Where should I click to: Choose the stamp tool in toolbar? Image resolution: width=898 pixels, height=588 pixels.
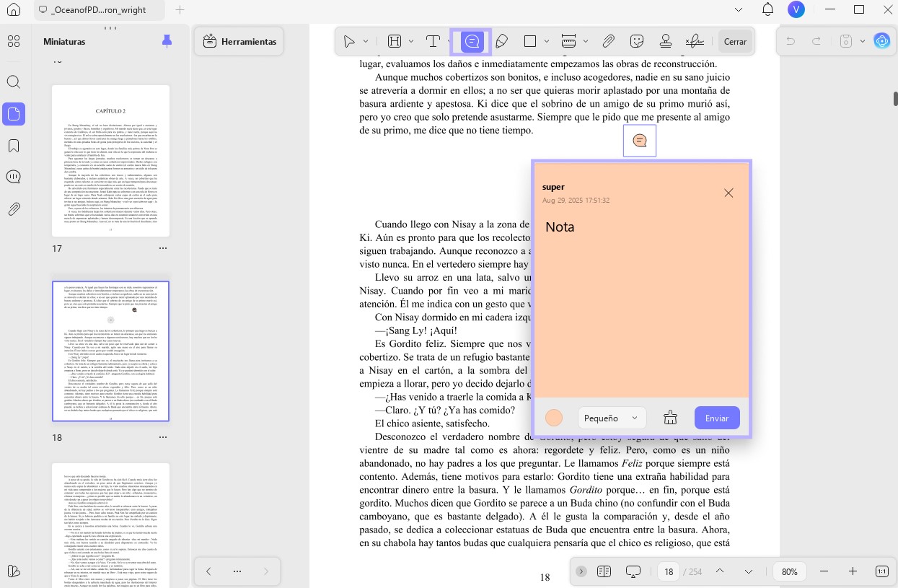coord(666,41)
